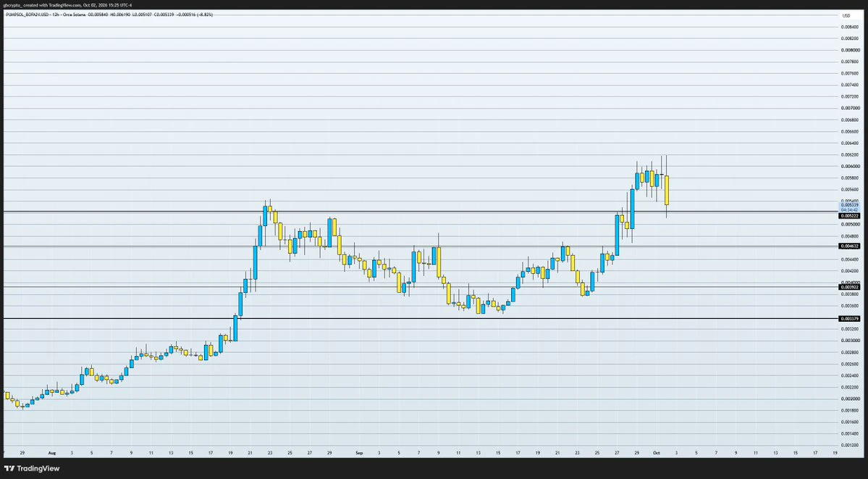868x479 pixels.
Task: Select the 0.004632 black price label
Action: (849, 246)
